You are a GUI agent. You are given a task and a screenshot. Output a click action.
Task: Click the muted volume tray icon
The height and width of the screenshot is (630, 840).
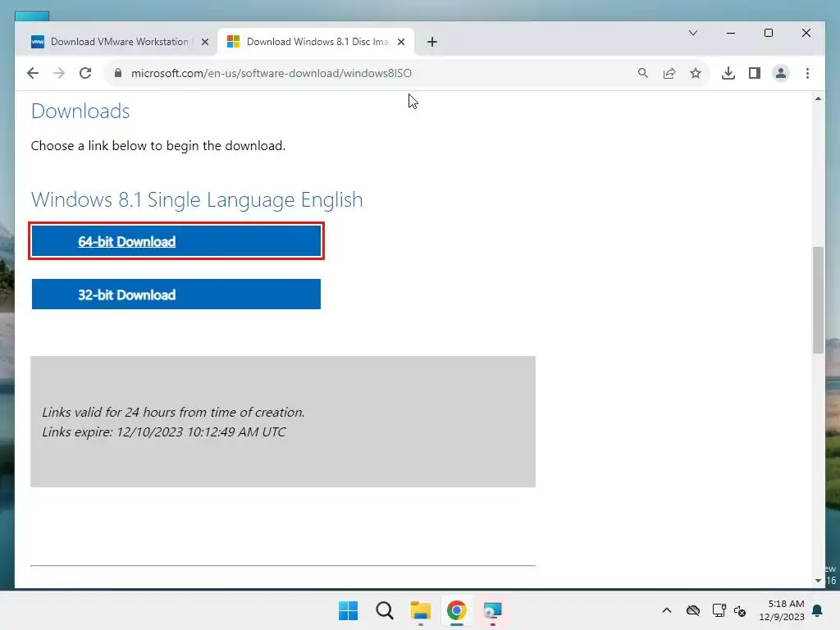pos(741,610)
